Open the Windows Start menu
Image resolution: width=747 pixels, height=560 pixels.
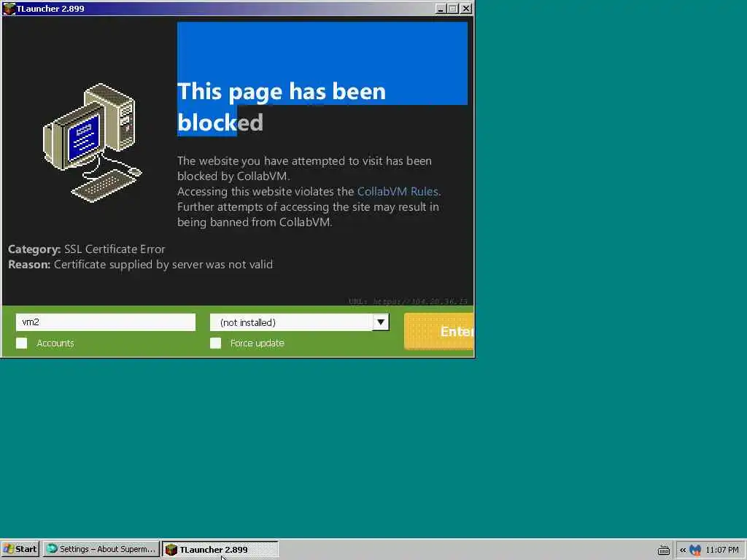pyautogui.click(x=20, y=549)
